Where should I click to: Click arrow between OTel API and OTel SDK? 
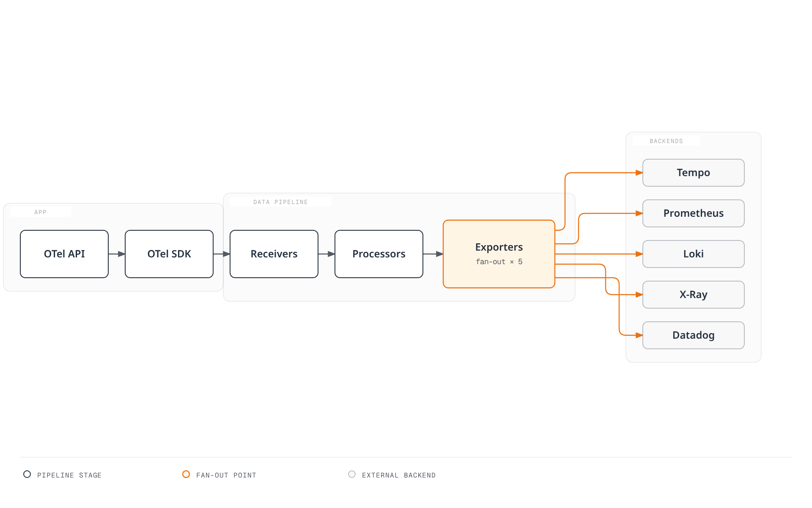pos(117,254)
